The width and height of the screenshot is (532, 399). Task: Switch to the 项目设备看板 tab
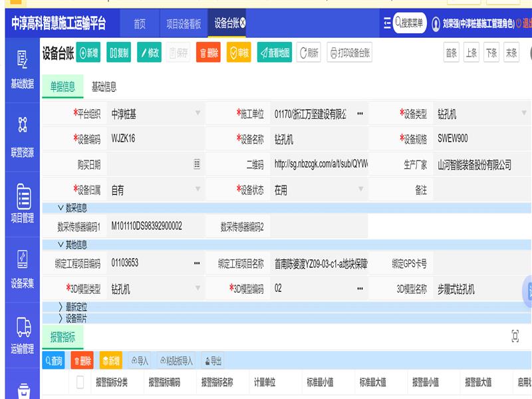point(183,23)
